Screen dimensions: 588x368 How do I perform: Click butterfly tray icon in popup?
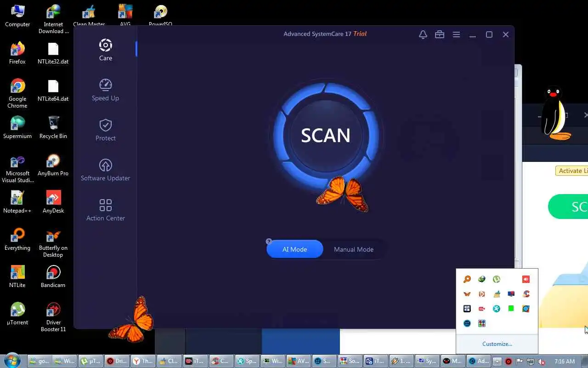(x=467, y=294)
